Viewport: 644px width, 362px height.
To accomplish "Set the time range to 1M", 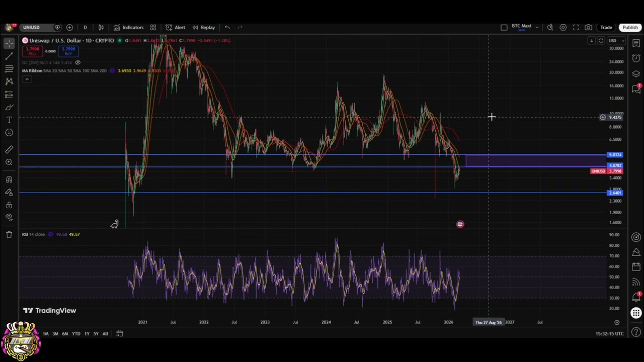I will click(x=45, y=334).
